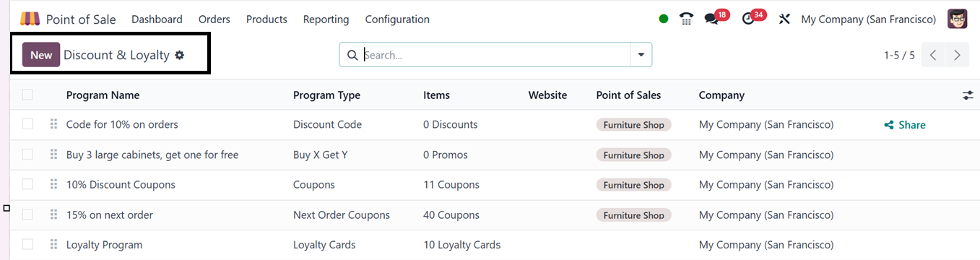This screenshot has width=980, height=260.
Task: Expand the search options dropdown arrow
Action: tap(641, 55)
